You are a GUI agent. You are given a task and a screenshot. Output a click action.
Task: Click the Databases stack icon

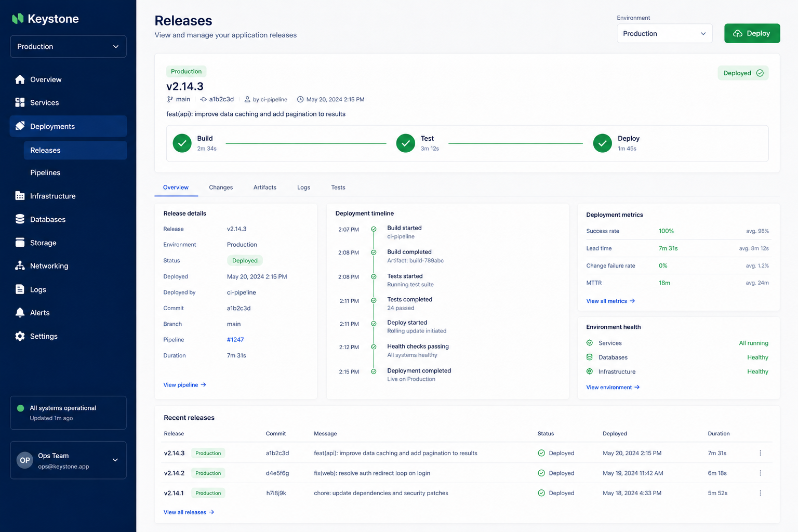20,219
